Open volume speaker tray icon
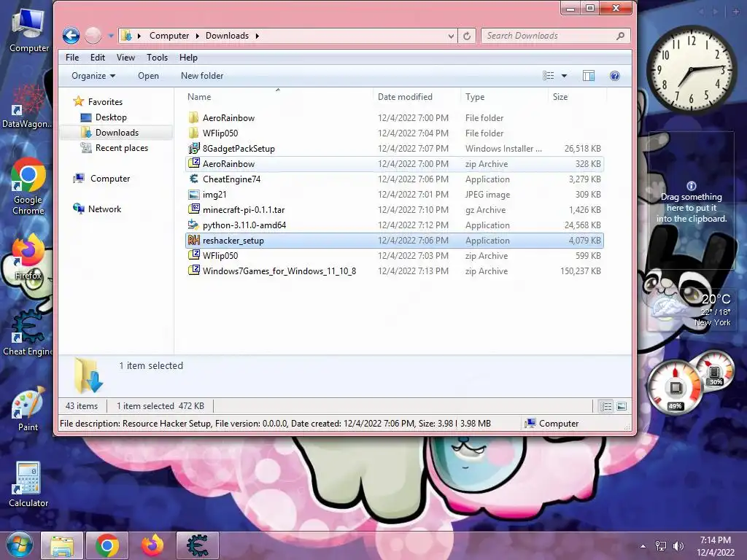The image size is (747, 560). click(678, 546)
